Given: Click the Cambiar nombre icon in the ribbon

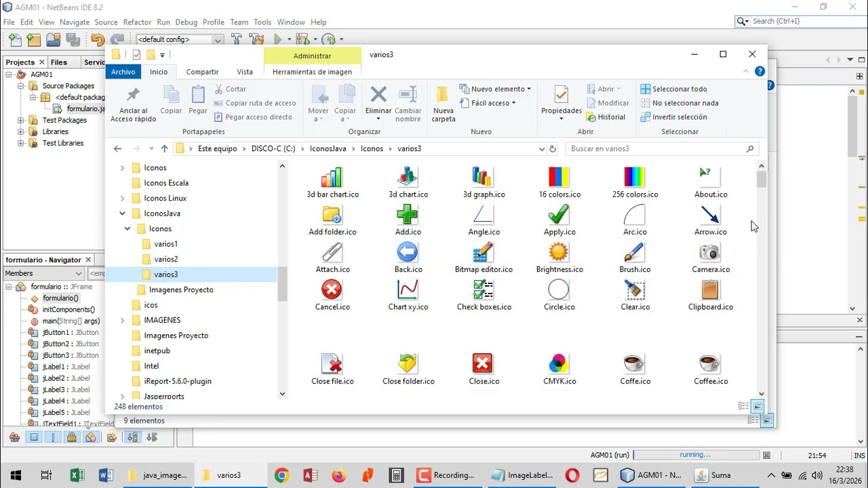Looking at the screenshot, I should 408,94.
